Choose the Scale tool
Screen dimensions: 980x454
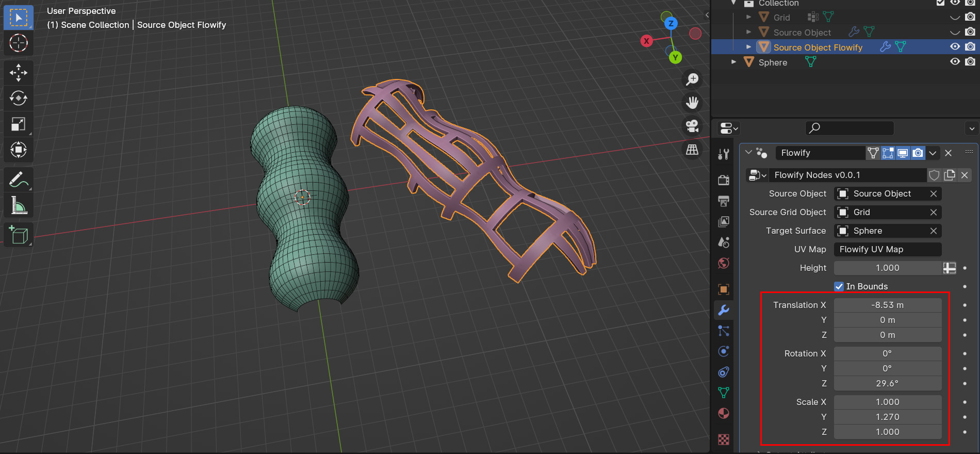point(19,124)
